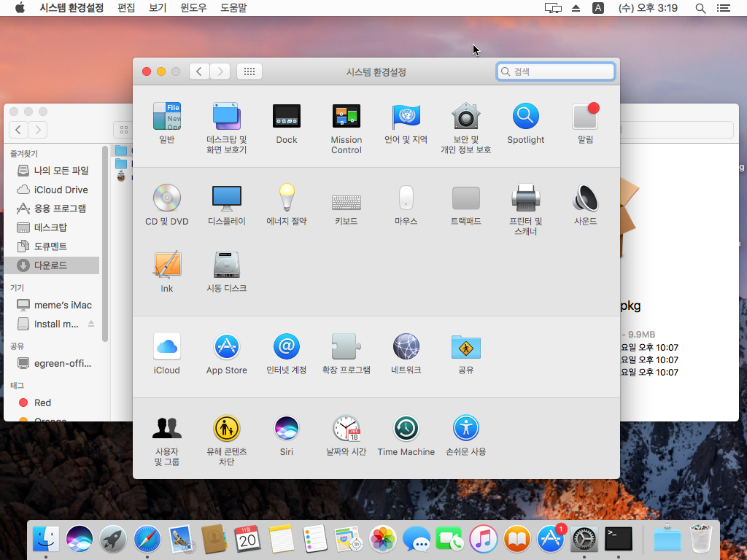Launch Launchpad from the Dock
The width and height of the screenshot is (747, 560).
pyautogui.click(x=113, y=539)
